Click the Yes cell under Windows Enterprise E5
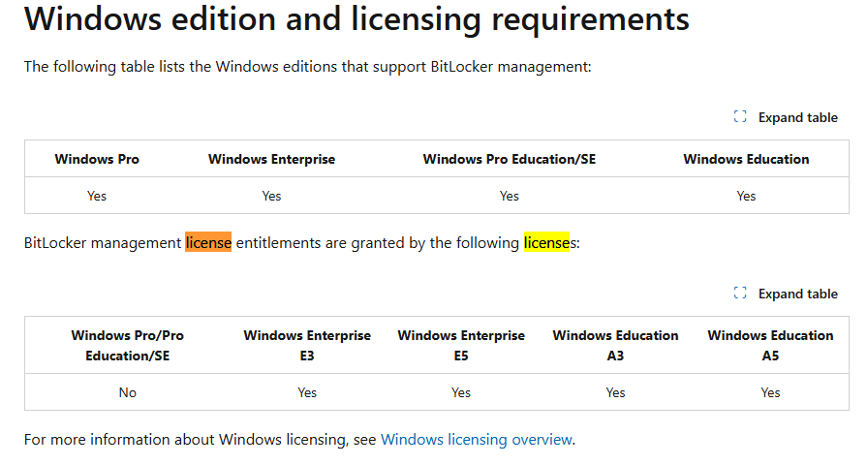This screenshot has height=465, width=868. pyautogui.click(x=461, y=392)
